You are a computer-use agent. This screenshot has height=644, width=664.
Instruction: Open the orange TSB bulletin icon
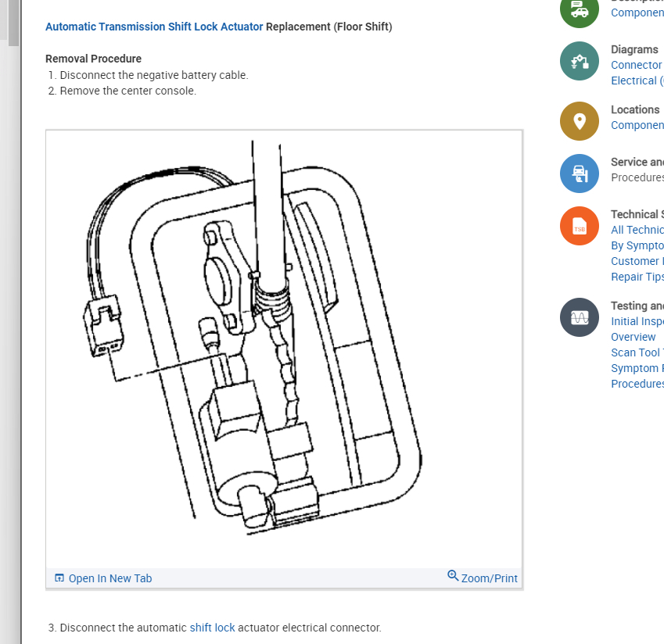tap(580, 226)
